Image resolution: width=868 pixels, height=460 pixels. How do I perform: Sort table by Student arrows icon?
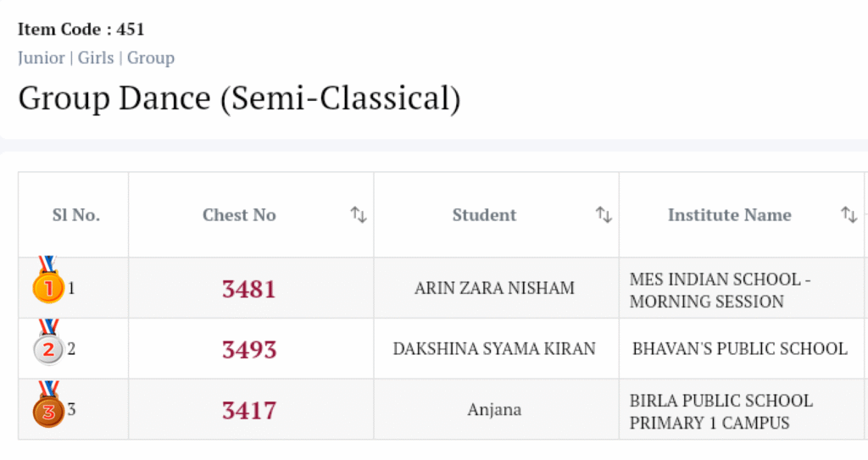coord(604,215)
